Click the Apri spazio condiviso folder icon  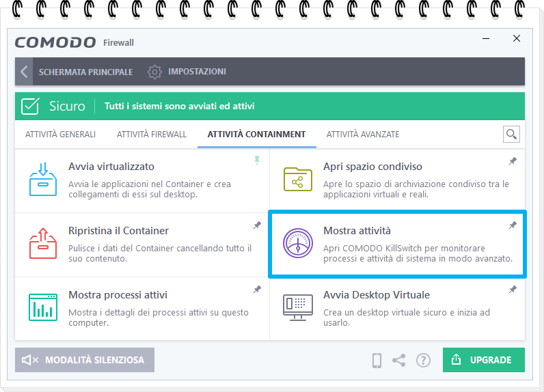click(297, 179)
